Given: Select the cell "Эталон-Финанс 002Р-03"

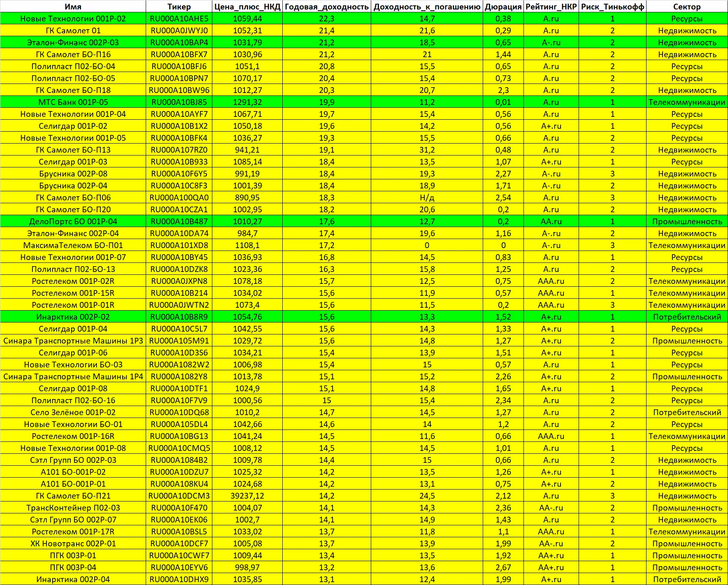Looking at the screenshot, I should pyautogui.click(x=73, y=42).
